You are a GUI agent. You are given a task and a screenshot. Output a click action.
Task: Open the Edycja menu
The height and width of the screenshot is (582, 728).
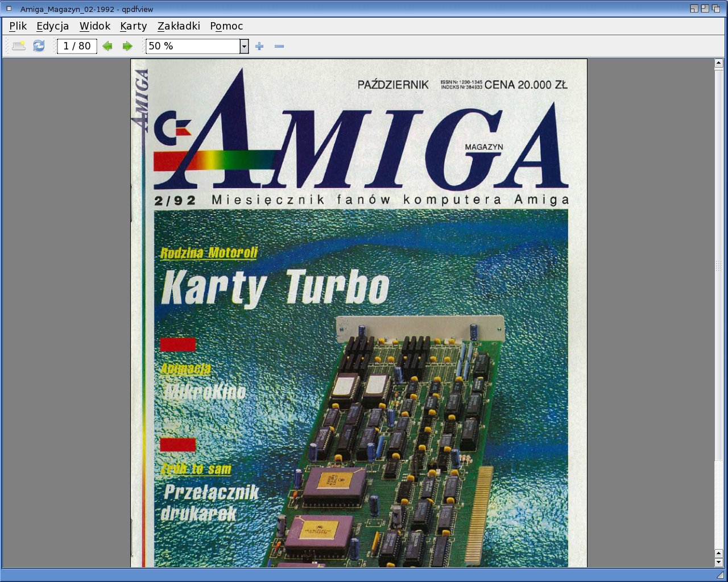(x=52, y=26)
